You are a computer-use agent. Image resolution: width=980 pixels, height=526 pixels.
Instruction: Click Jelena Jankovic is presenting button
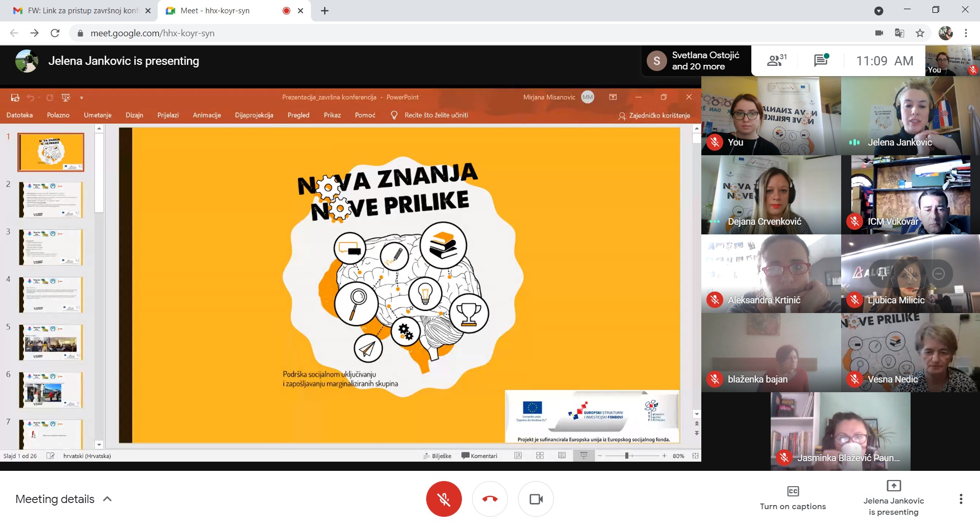[893, 498]
